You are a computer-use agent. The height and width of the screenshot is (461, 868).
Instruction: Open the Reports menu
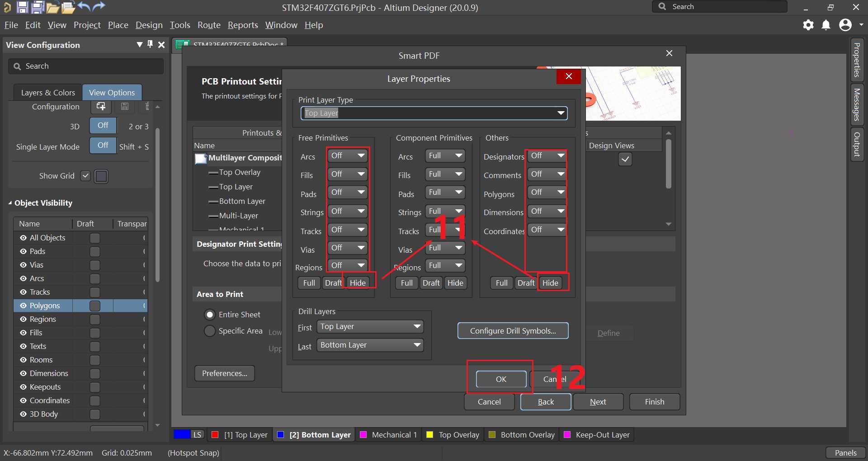click(x=243, y=25)
